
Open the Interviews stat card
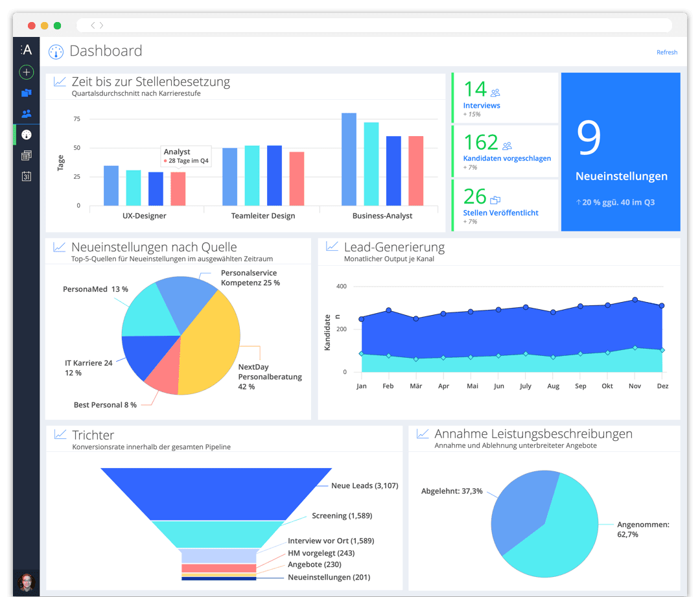(x=505, y=98)
